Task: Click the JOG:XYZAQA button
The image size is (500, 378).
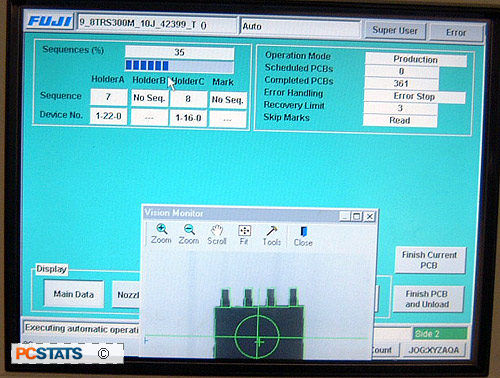Action: [x=434, y=350]
